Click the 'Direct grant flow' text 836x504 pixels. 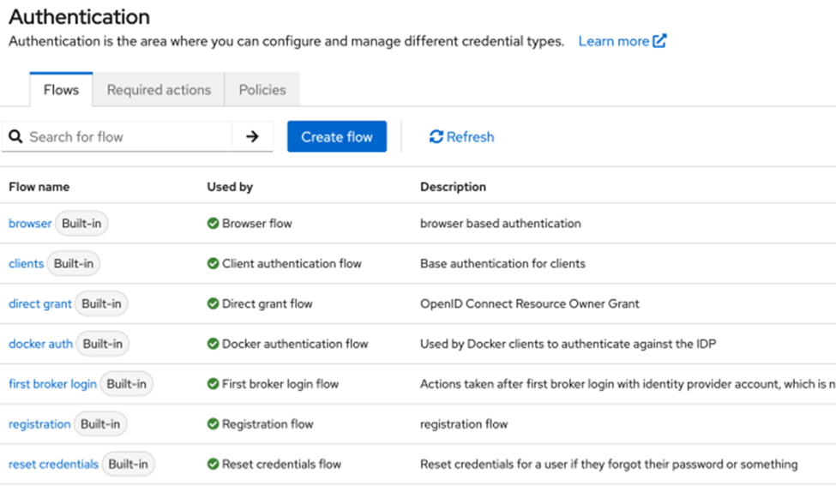coord(268,303)
